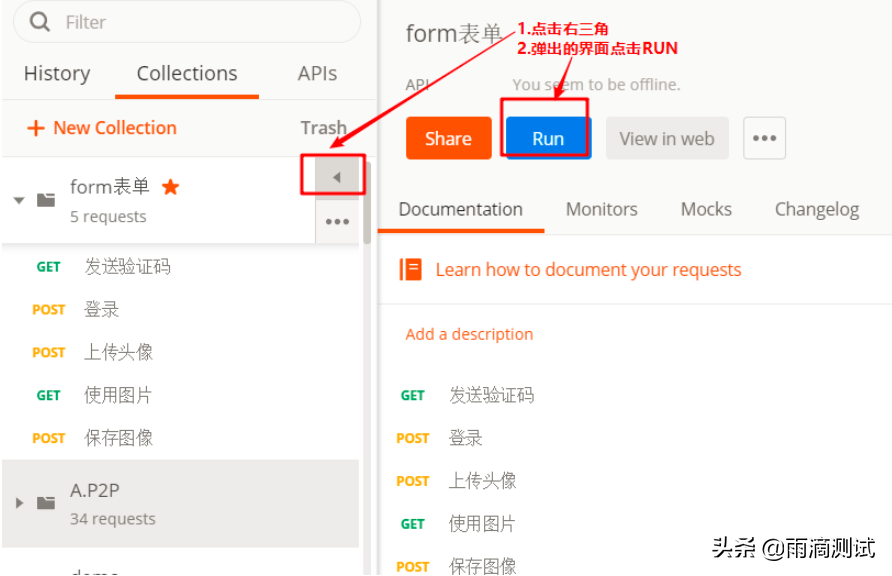Viewport: 892px width, 576px height.
Task: Collapse the form表单 collection arrow
Action: [18, 199]
